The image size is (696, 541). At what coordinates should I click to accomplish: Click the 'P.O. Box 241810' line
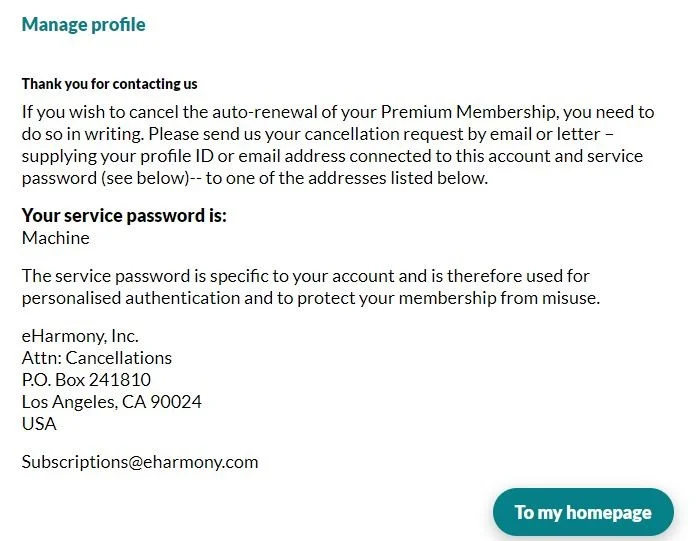pyautogui.click(x=86, y=380)
